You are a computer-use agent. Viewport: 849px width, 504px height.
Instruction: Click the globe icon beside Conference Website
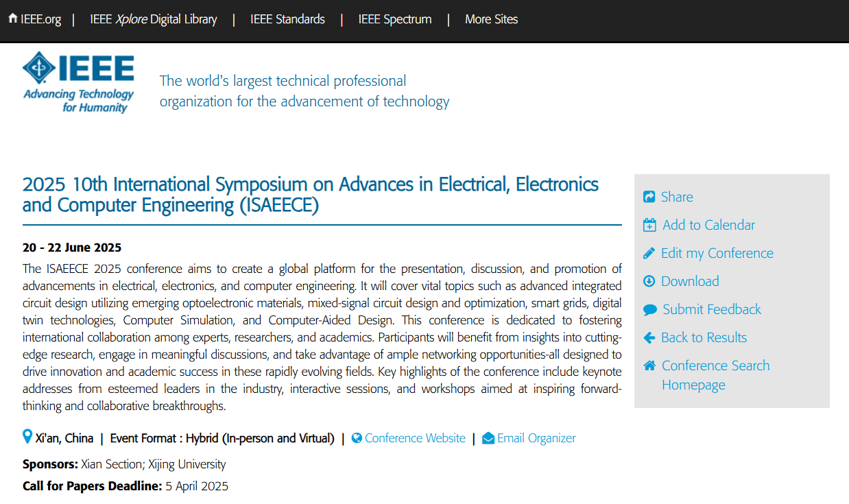coord(357,438)
